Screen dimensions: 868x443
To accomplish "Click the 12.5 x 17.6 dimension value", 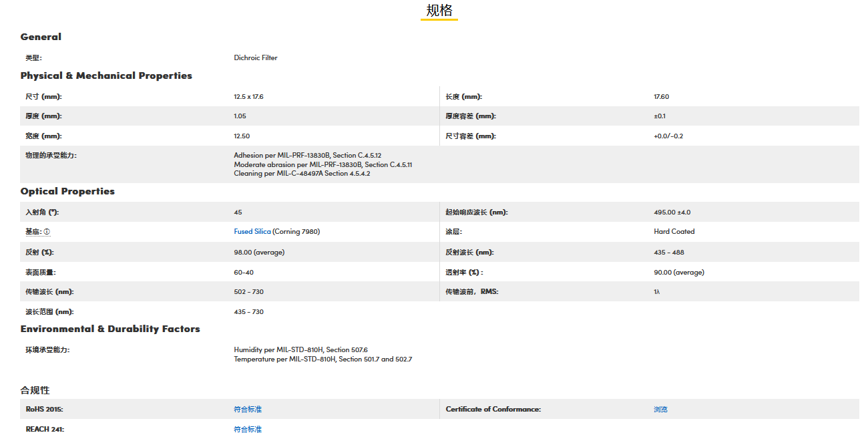I will pyautogui.click(x=248, y=97).
